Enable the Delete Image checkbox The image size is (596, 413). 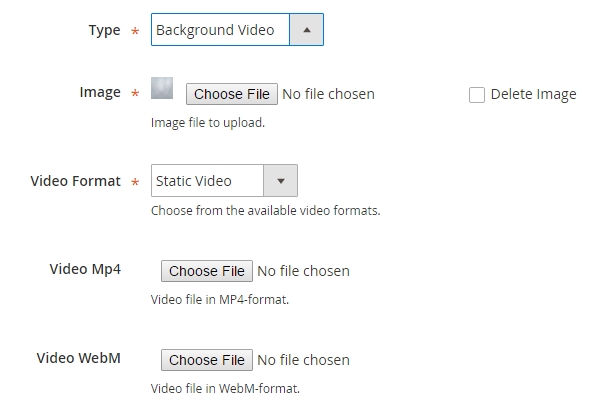tap(477, 95)
